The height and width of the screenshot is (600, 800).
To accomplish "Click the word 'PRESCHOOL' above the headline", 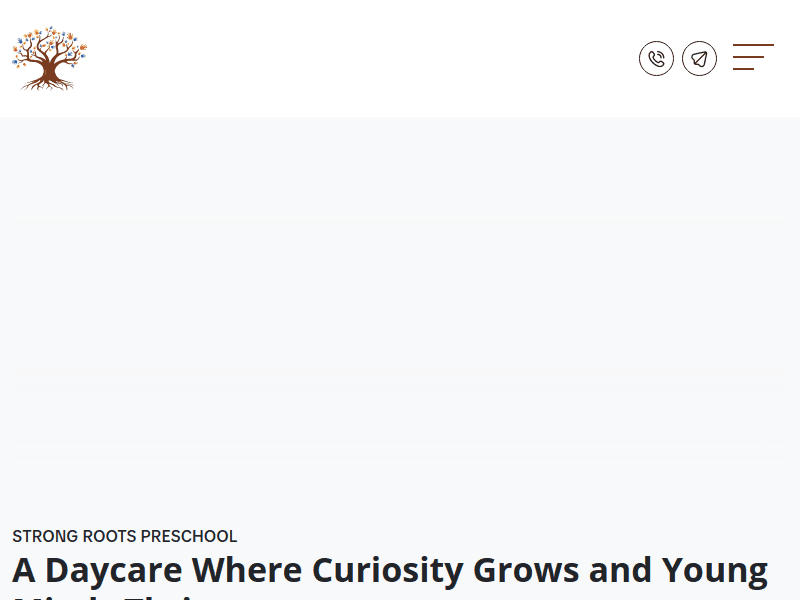I will (189, 537).
